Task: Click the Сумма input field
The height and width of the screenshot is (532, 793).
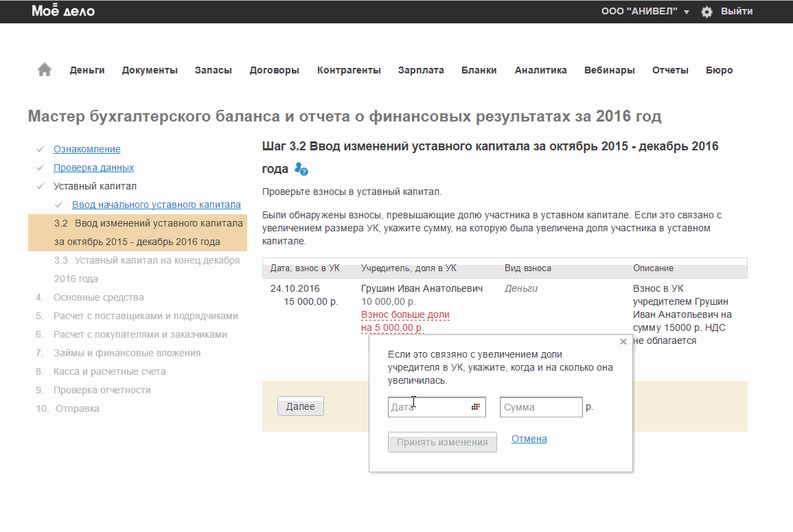Action: click(541, 407)
